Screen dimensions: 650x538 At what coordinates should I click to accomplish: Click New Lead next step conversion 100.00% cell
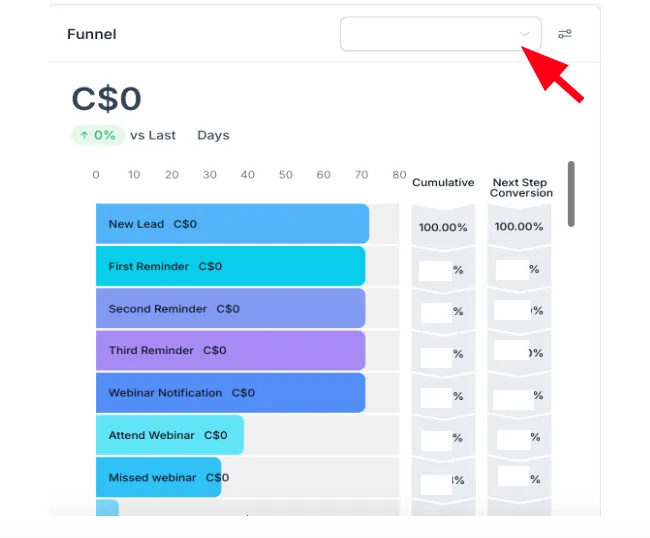tap(519, 226)
